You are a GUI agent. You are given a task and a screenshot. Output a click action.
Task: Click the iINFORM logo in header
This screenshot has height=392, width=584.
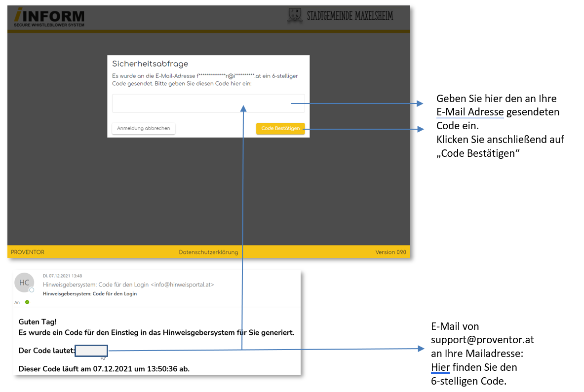tap(49, 17)
